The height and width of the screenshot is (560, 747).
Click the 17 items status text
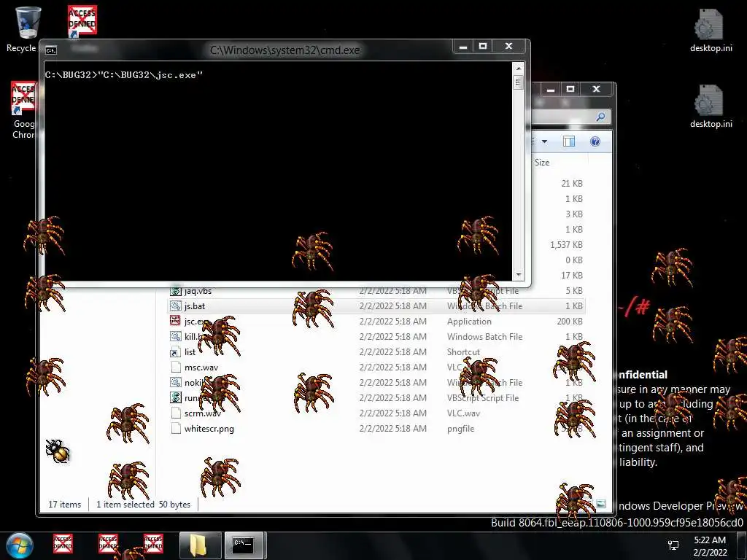(65, 505)
